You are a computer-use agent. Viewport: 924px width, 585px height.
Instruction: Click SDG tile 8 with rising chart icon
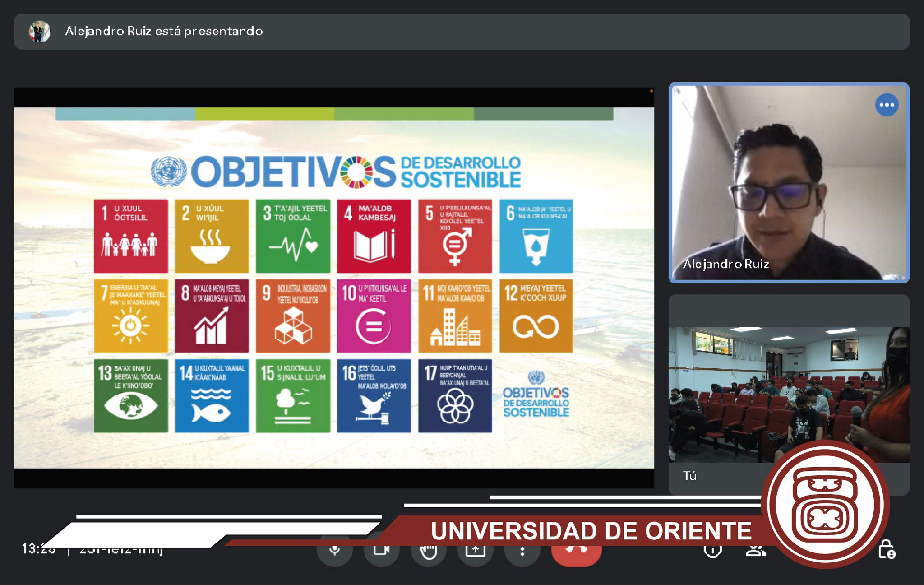click(212, 316)
